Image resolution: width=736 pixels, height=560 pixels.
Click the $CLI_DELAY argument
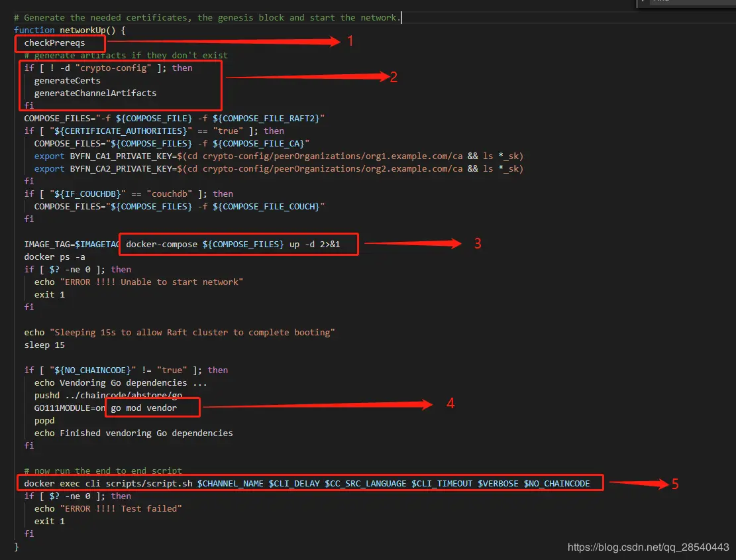294,484
